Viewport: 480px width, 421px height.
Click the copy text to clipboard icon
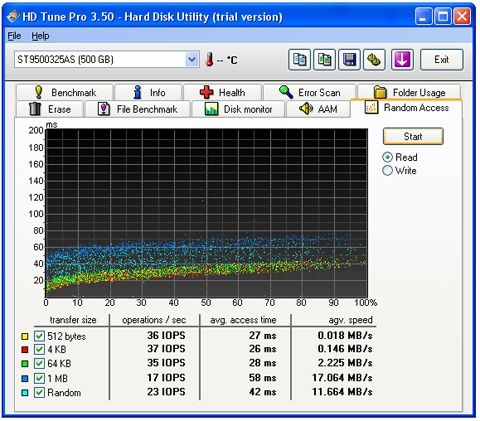click(299, 60)
